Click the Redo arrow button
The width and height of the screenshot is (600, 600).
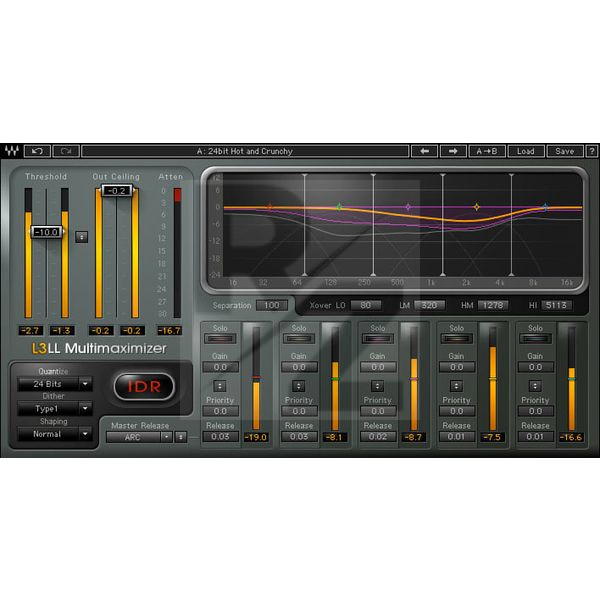click(66, 151)
